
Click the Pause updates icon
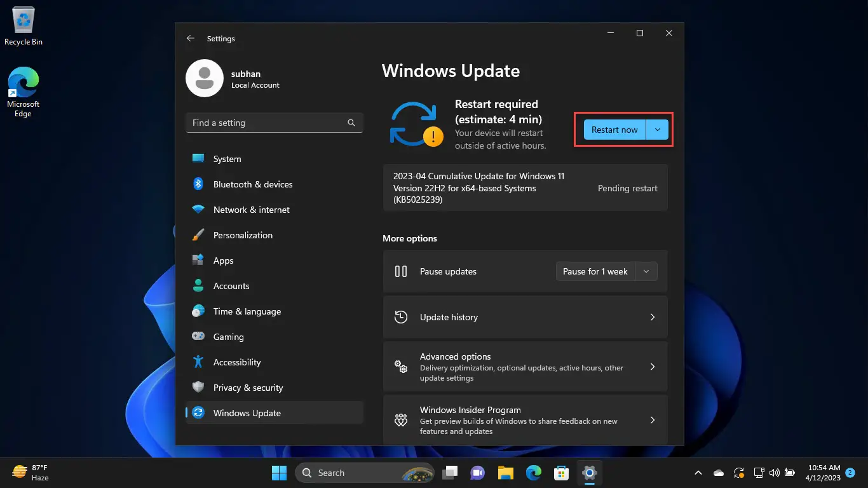coord(401,271)
